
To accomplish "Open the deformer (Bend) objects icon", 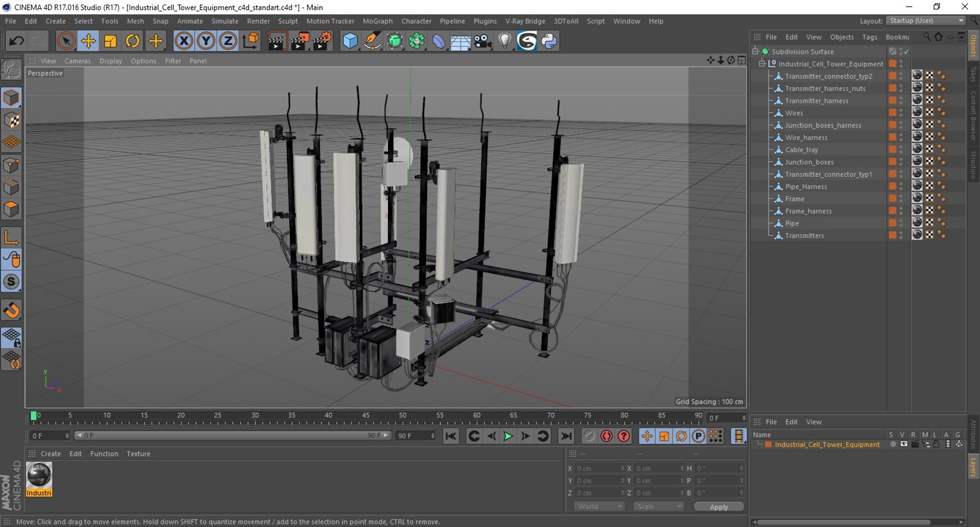I will coord(439,41).
